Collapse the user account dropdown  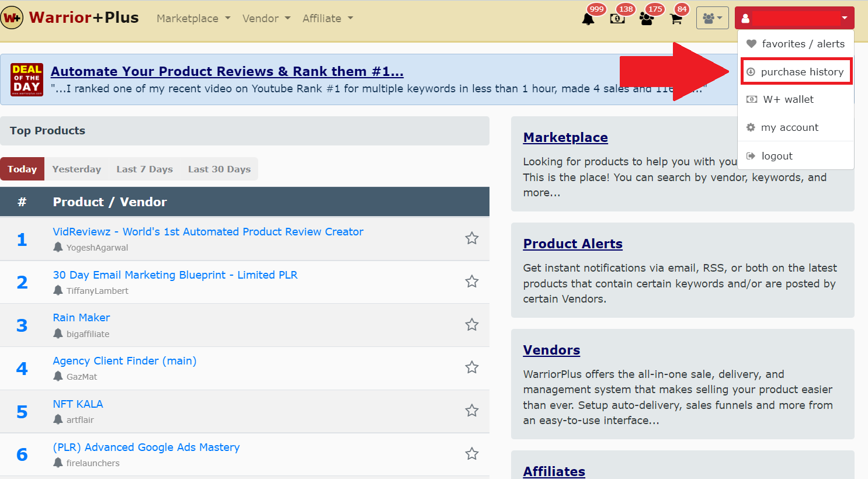pyautogui.click(x=794, y=18)
